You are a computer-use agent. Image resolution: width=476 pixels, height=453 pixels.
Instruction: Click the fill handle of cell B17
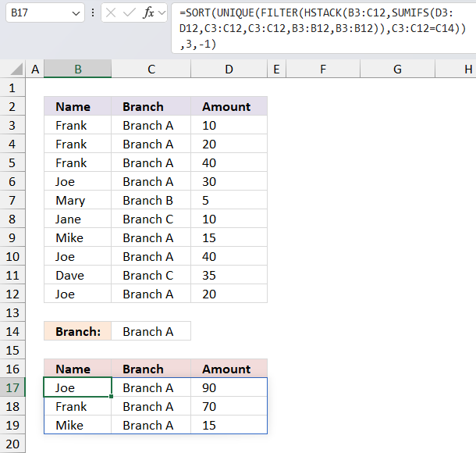112,397
